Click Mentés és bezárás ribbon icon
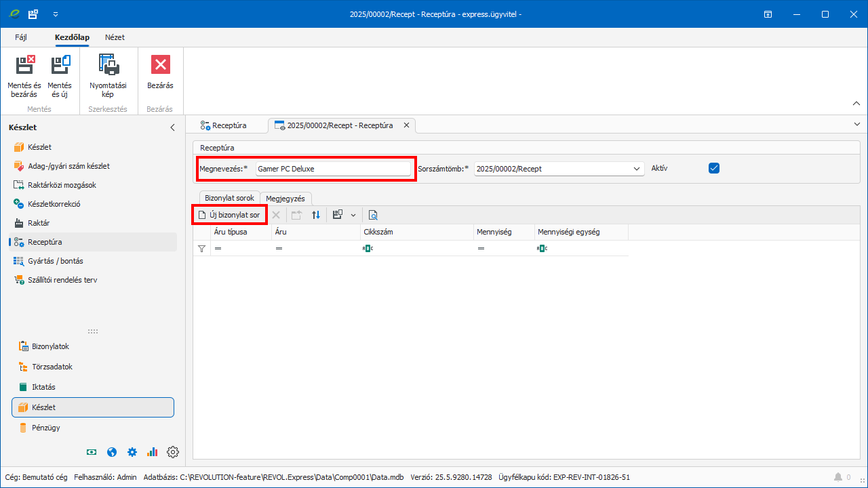Screen dimensions: 868x488 coord(24,77)
